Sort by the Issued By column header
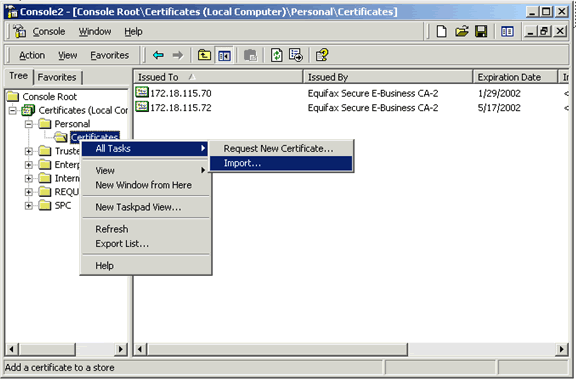Screen dimensions: 576x380 click(388, 77)
